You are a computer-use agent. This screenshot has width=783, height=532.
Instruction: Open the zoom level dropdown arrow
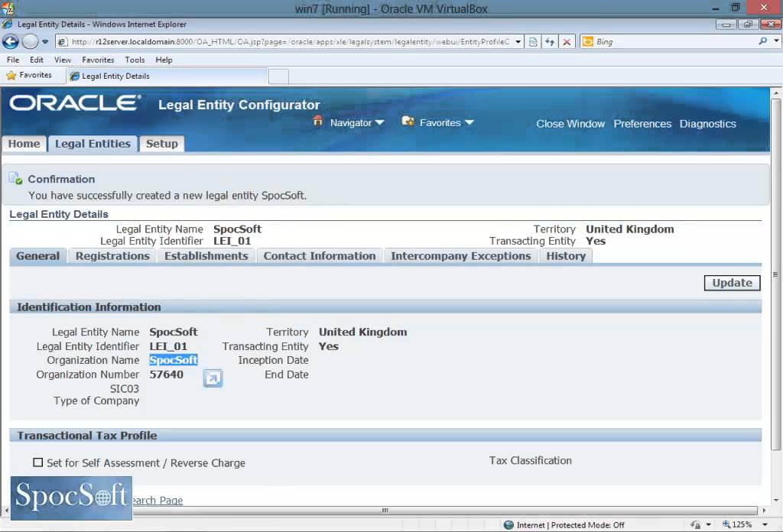click(765, 524)
